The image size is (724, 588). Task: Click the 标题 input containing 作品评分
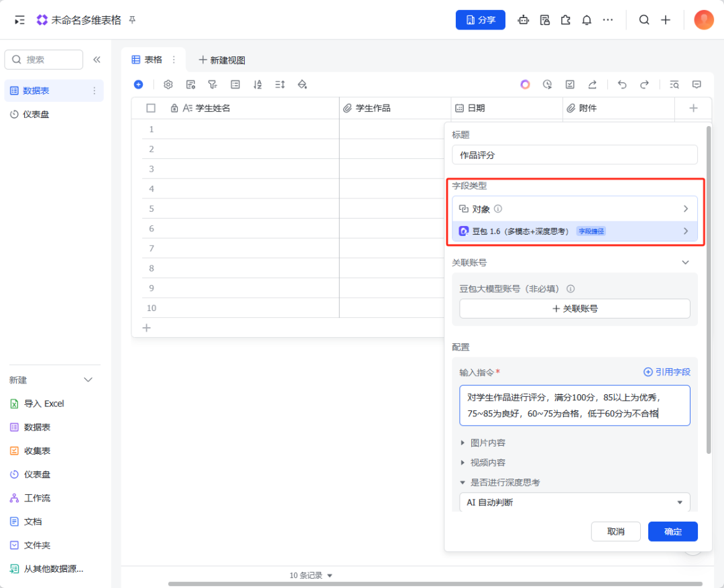click(575, 155)
